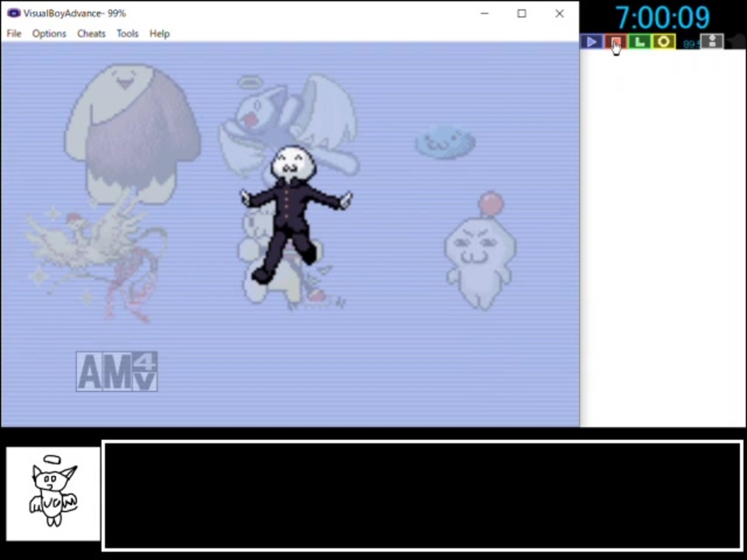Open the Tools menu
The width and height of the screenshot is (747, 560).
click(127, 33)
